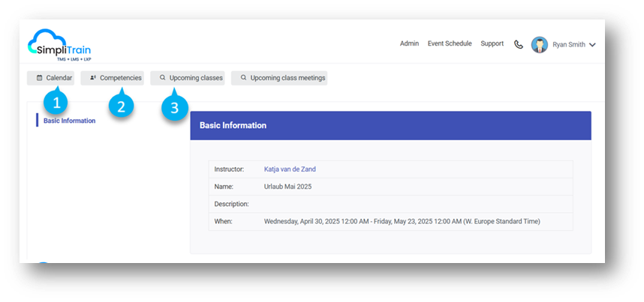Open the Admin menu item
Image resolution: width=644 pixels, height=302 pixels.
pos(409,43)
